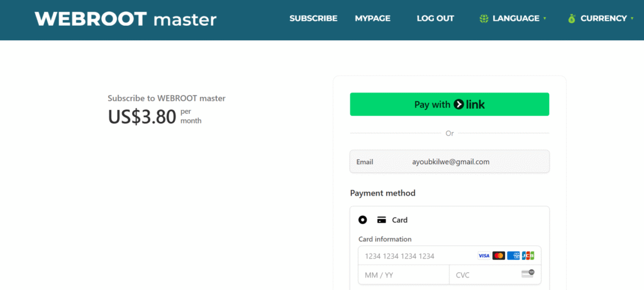The width and height of the screenshot is (644, 290).
Task: Click the CVC card hint icon
Action: point(528,274)
